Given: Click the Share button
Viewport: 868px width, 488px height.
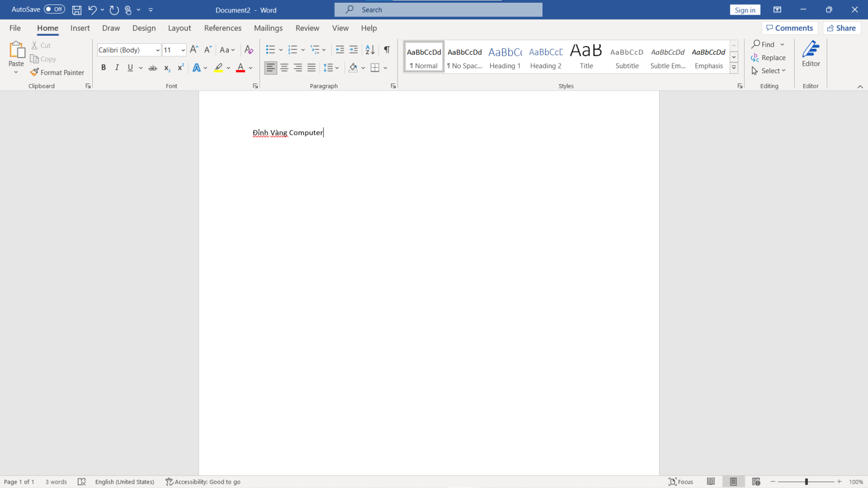Looking at the screenshot, I should coord(841,28).
